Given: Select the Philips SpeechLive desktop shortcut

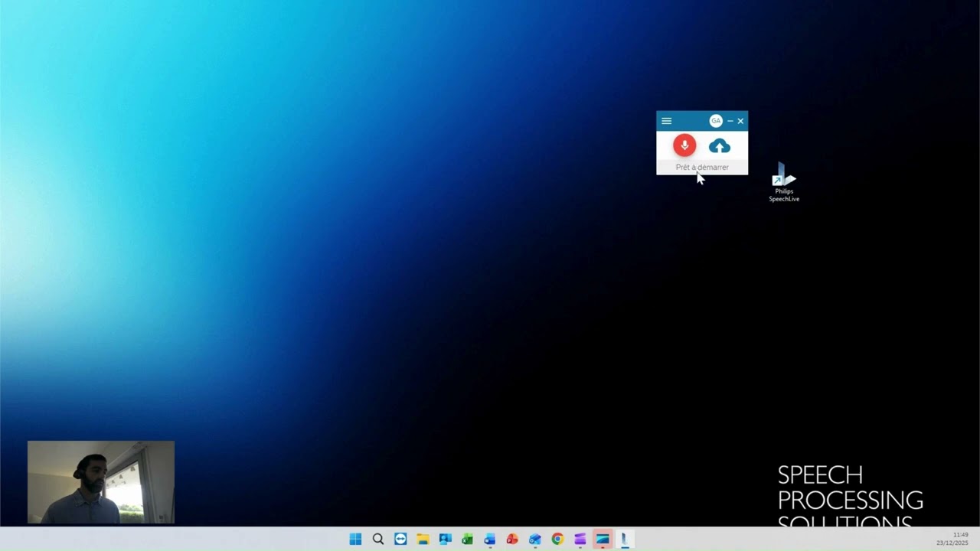Looking at the screenshot, I should click(784, 182).
